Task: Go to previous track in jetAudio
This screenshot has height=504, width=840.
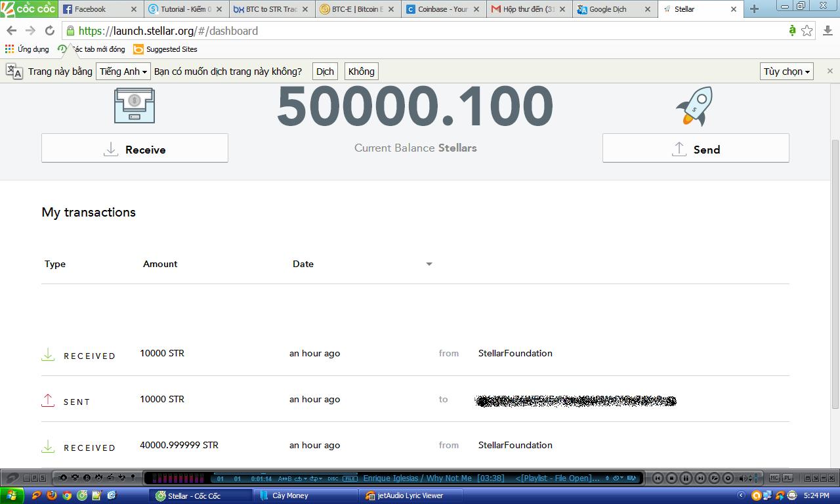Action: [658, 478]
